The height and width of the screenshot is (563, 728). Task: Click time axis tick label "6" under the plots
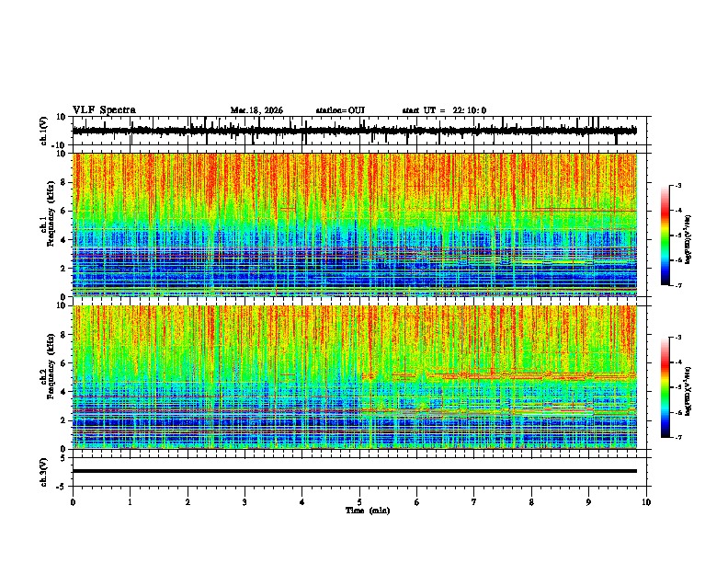[417, 502]
